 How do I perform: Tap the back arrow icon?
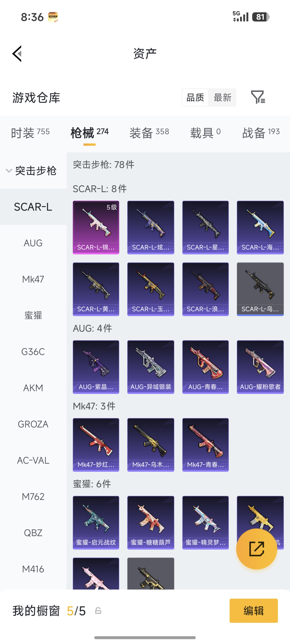tap(17, 54)
